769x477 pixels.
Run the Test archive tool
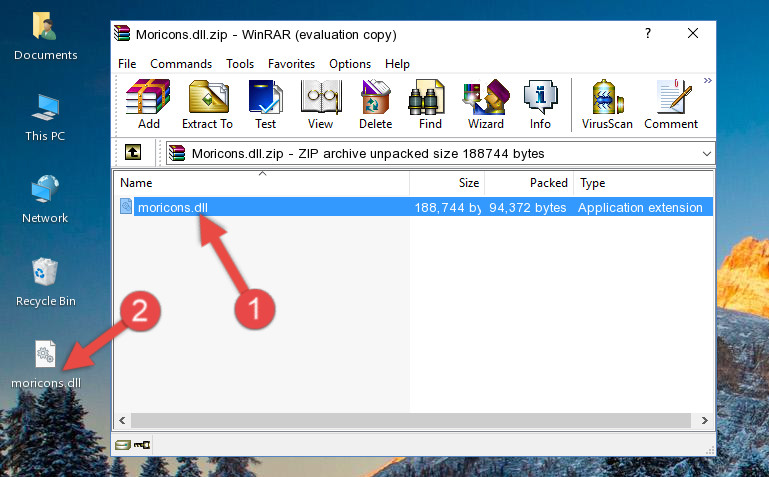coord(265,105)
